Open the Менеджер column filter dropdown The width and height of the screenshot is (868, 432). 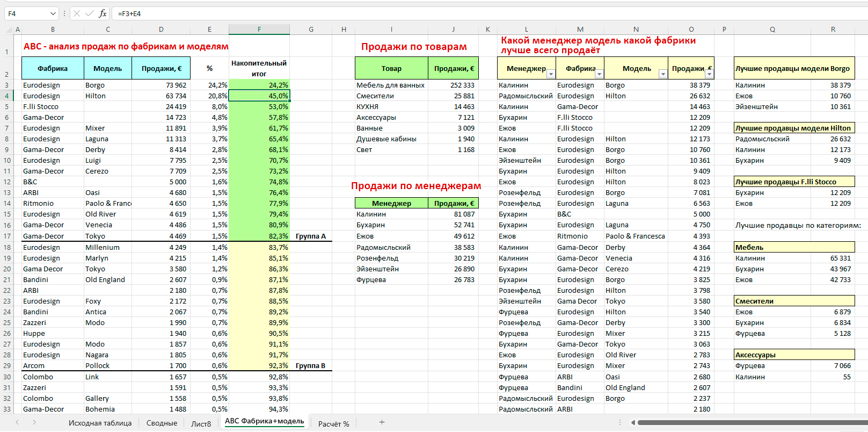550,74
